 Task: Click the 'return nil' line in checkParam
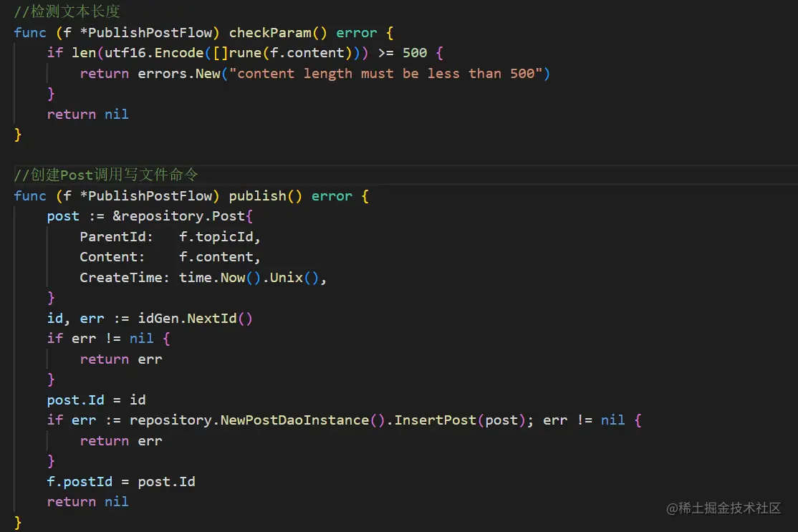(x=87, y=115)
